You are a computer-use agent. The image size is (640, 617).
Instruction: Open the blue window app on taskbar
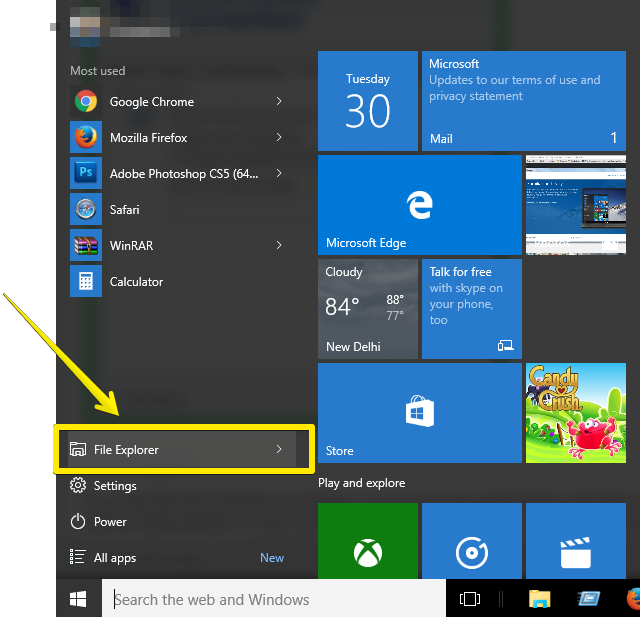click(x=589, y=599)
